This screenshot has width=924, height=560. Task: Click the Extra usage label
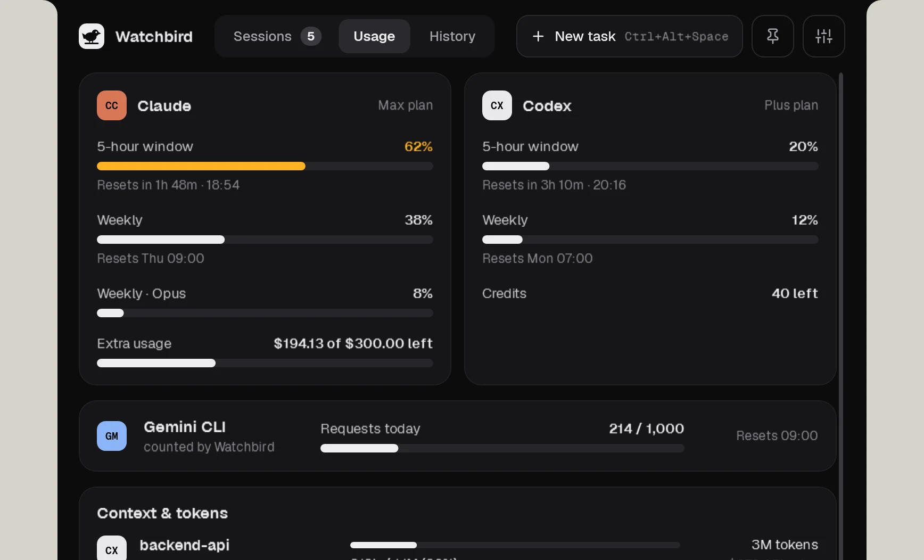(x=134, y=343)
